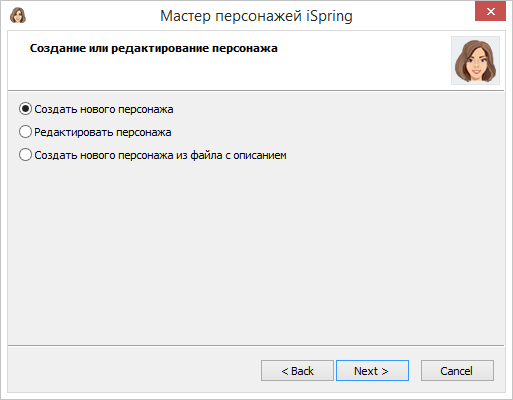513x400 pixels.
Task: Enable 'Создать нового персонажа из файла с описанием' radio
Action: pyautogui.click(x=25, y=155)
